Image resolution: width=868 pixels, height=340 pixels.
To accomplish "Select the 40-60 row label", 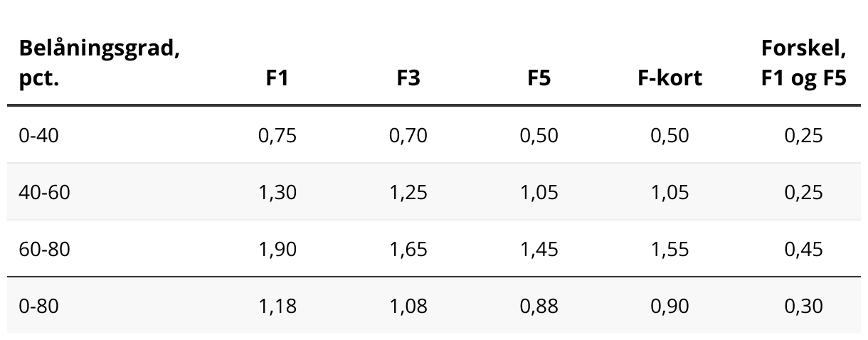I will [44, 192].
